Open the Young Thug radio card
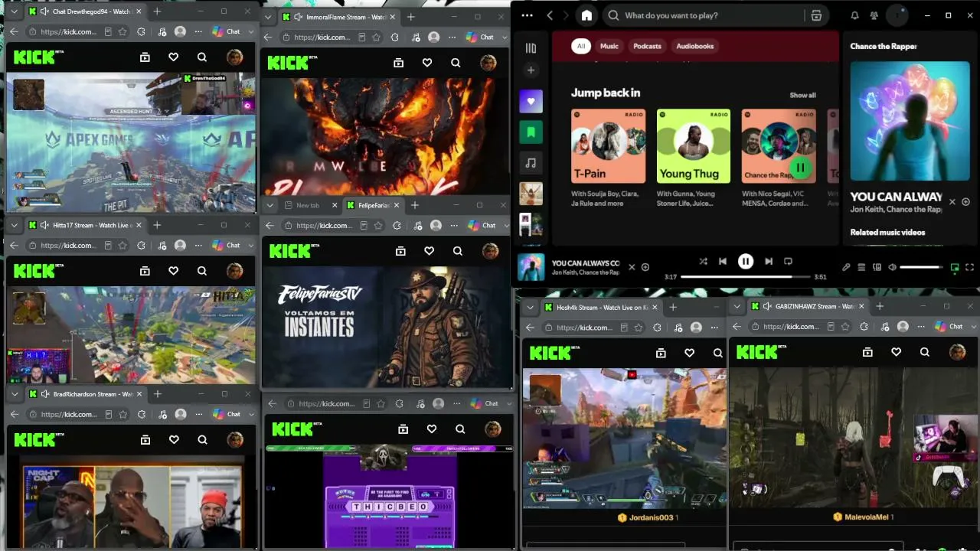Viewport: 980px width, 551px height. coord(694,158)
